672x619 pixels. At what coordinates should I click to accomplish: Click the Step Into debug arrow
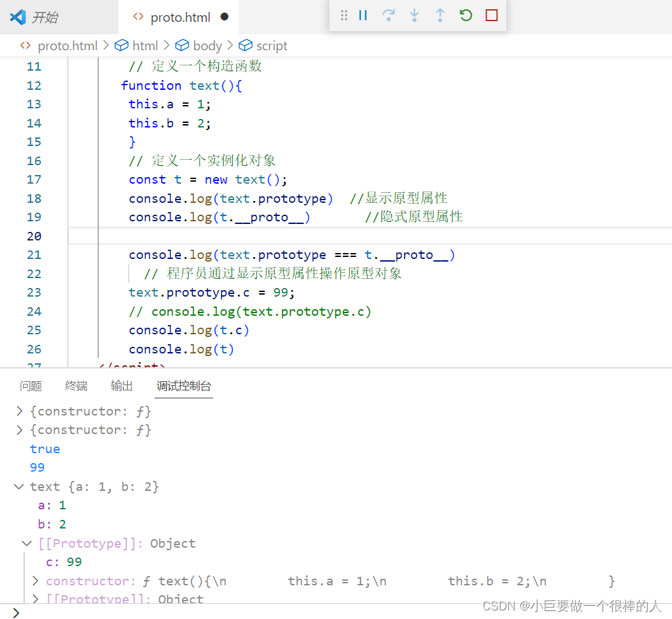tap(414, 15)
